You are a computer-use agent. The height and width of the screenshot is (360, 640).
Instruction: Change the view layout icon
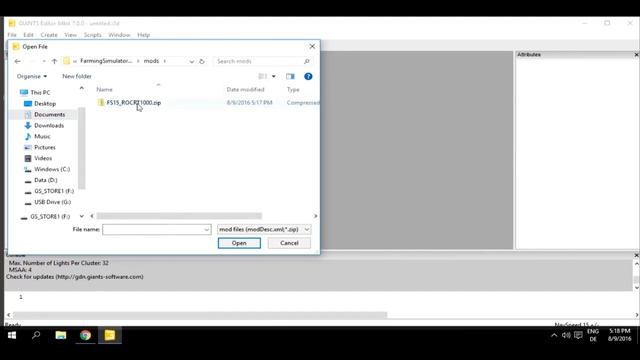pyautogui.click(x=262, y=76)
